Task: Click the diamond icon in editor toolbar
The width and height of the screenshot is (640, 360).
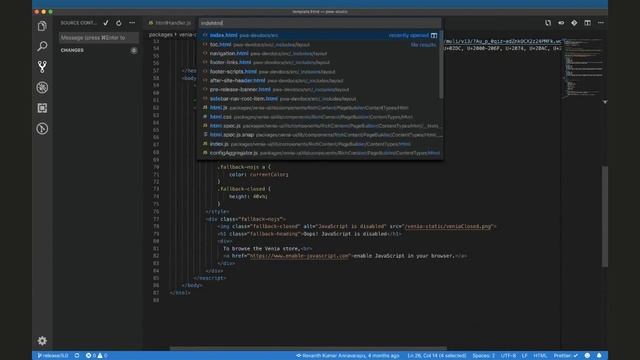Action: tap(574, 23)
